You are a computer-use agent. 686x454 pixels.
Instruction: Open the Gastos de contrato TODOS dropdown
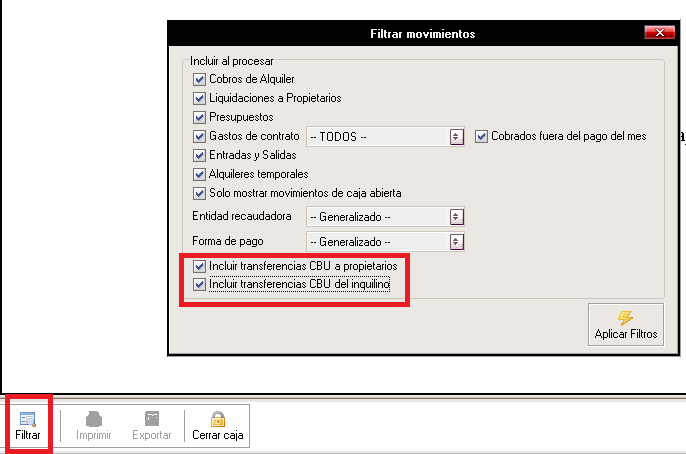pos(457,136)
